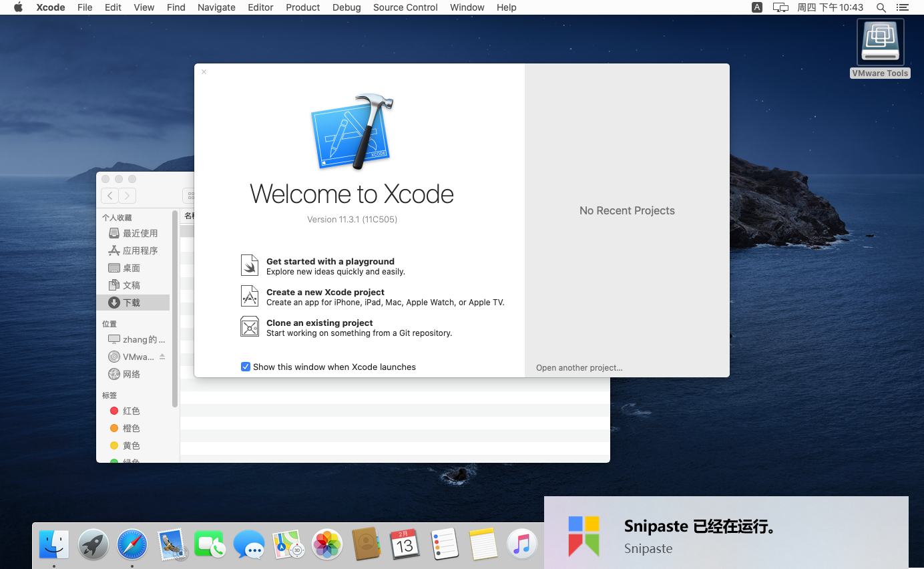Launch Music from the Dock
Image resolution: width=924 pixels, height=569 pixels.
pyautogui.click(x=521, y=544)
